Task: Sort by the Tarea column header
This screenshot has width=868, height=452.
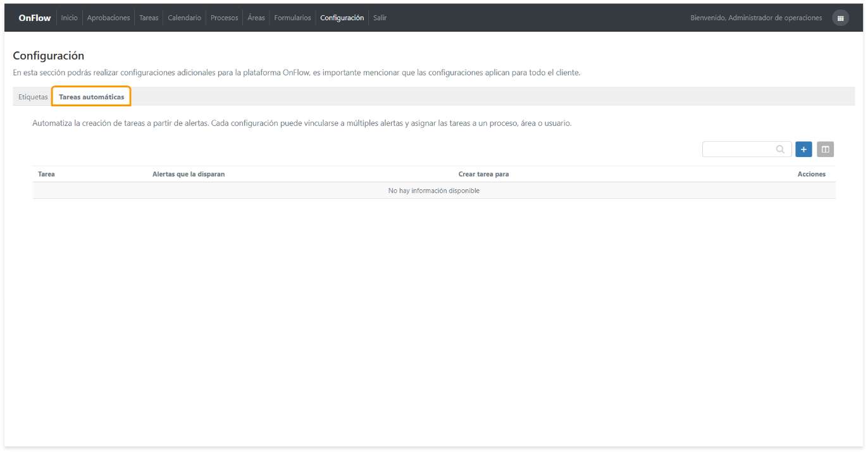Action: [46, 174]
